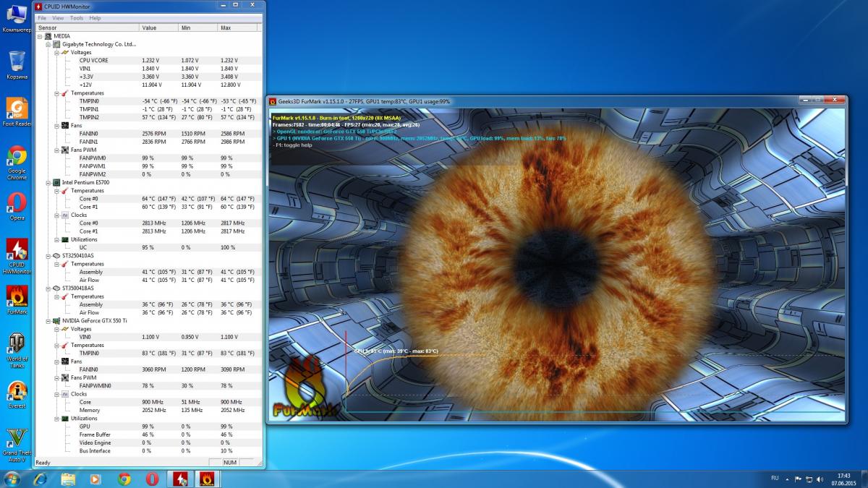Screen dimensions: 868x488
Task: Open the Help menu in HWMonitor
Action: [x=95, y=18]
